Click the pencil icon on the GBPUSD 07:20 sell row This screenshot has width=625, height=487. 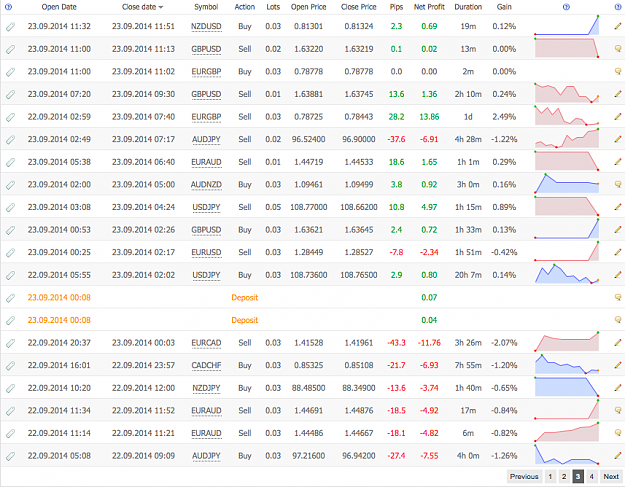pos(618,94)
